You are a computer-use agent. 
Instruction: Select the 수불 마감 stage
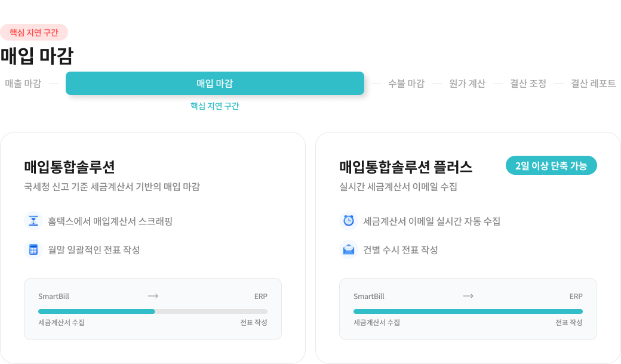(405, 84)
